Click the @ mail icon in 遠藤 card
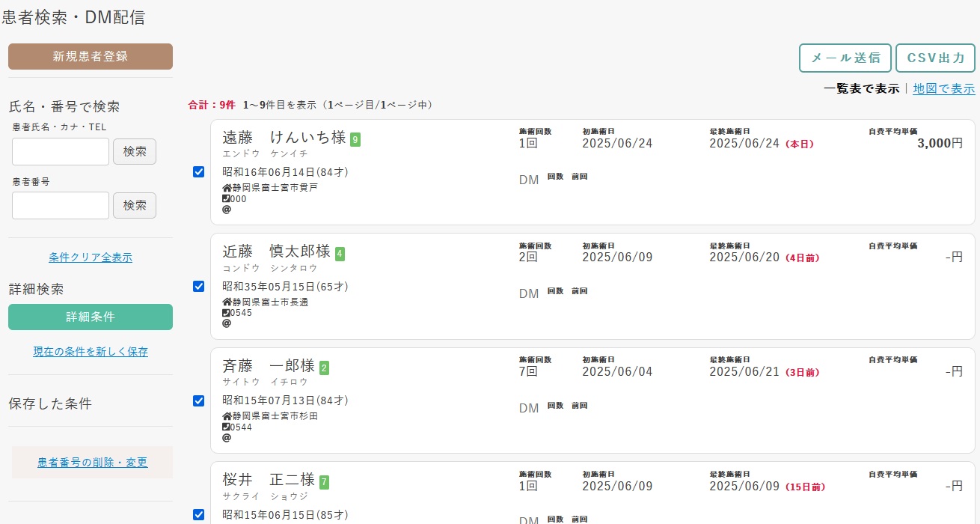980x524 pixels. tap(227, 210)
